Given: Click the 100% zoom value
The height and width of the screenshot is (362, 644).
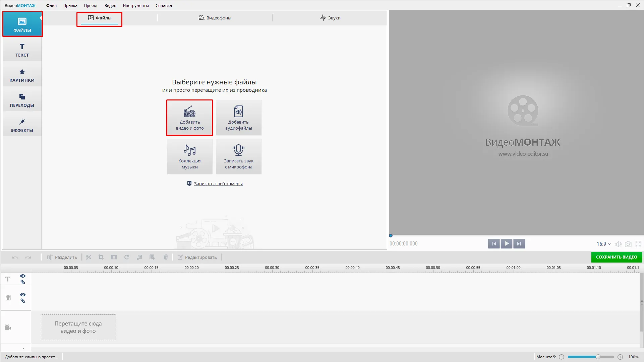Looking at the screenshot, I should click(x=633, y=357).
